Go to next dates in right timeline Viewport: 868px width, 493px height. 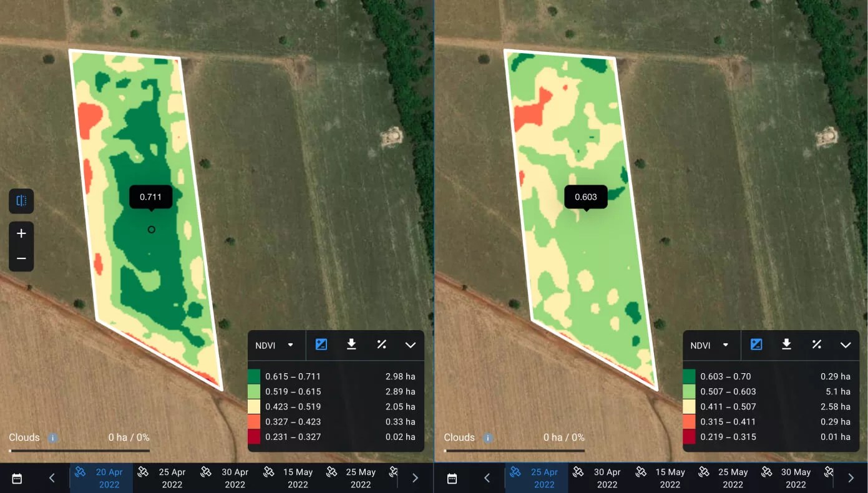click(x=851, y=478)
